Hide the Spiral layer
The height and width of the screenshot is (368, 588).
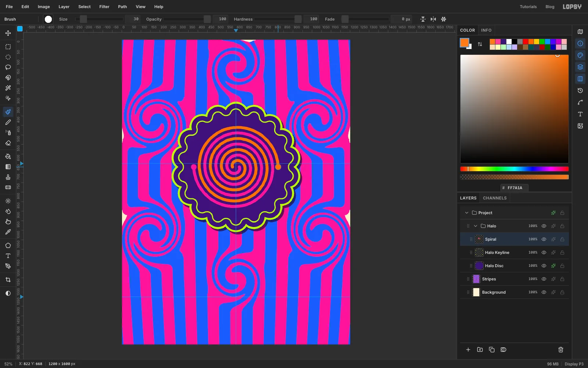pyautogui.click(x=544, y=239)
